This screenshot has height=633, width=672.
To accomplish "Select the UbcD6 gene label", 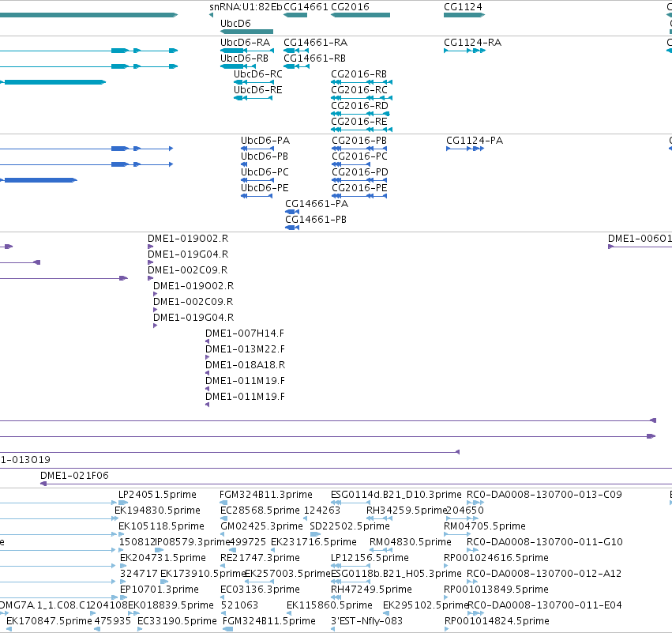I will point(235,23).
